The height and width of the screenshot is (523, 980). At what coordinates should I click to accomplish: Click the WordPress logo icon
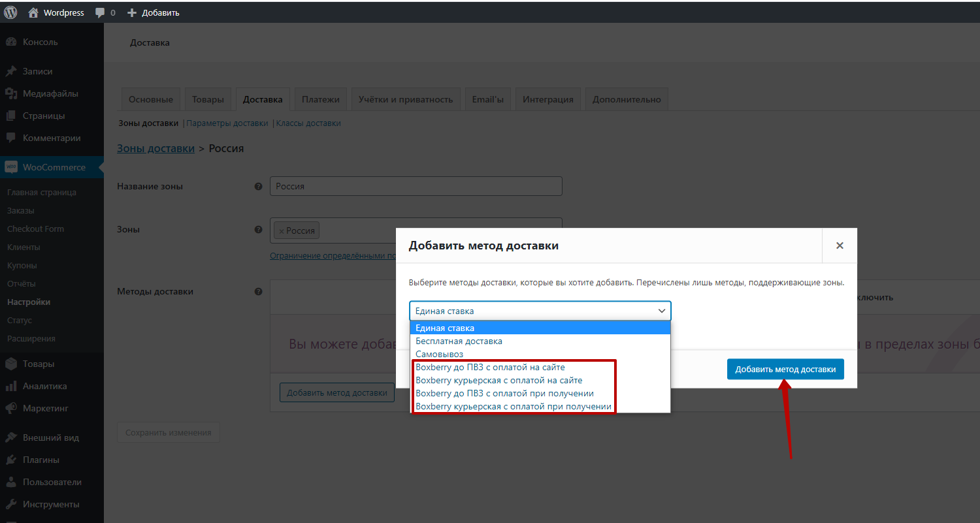pyautogui.click(x=10, y=12)
